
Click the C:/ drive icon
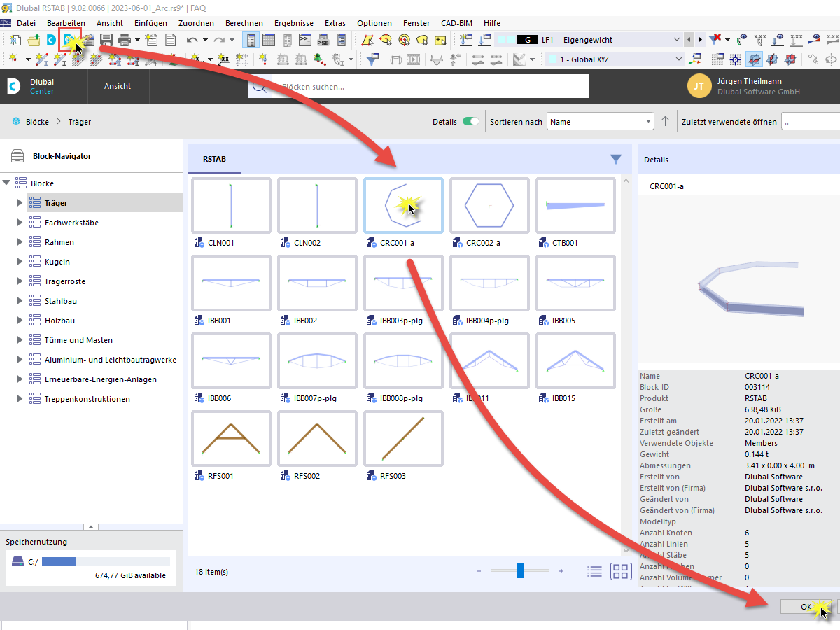coord(17,561)
